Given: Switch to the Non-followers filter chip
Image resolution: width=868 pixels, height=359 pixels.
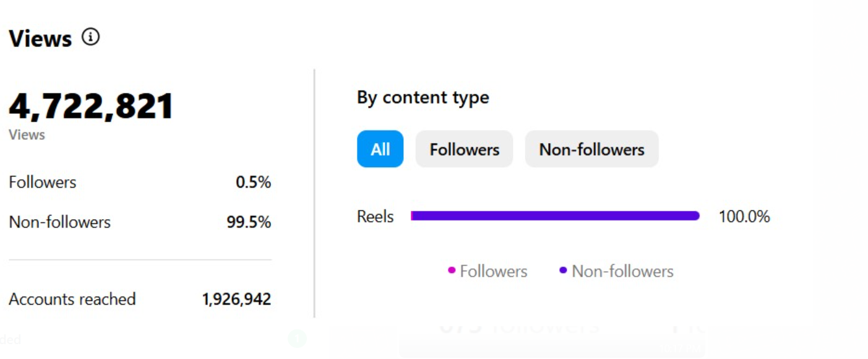Looking at the screenshot, I should point(591,149).
